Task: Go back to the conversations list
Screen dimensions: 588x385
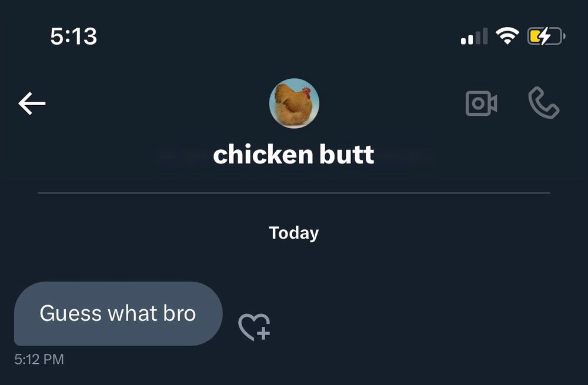Action: click(32, 103)
